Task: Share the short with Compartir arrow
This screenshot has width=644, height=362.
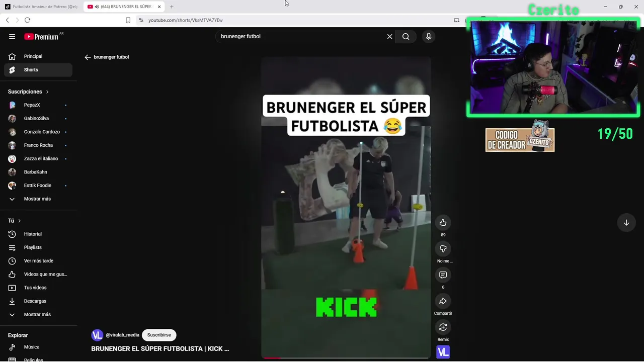Action: 443,301
